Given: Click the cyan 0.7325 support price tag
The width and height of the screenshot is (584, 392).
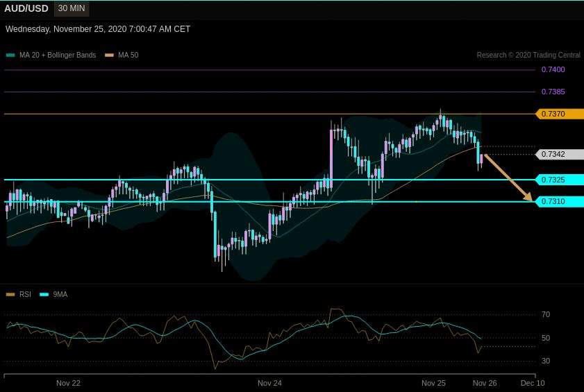Looking at the screenshot, I should click(560, 180).
